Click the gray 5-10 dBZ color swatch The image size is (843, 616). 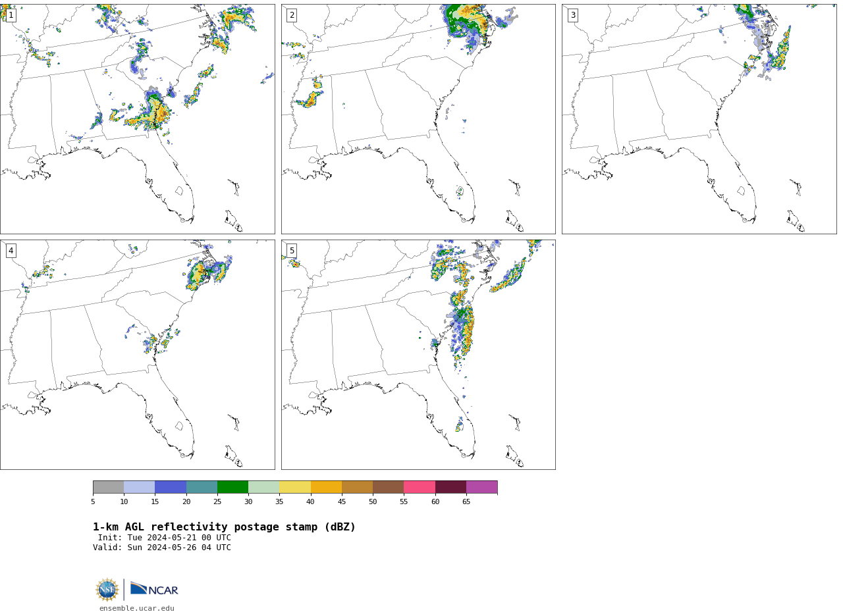108,487
